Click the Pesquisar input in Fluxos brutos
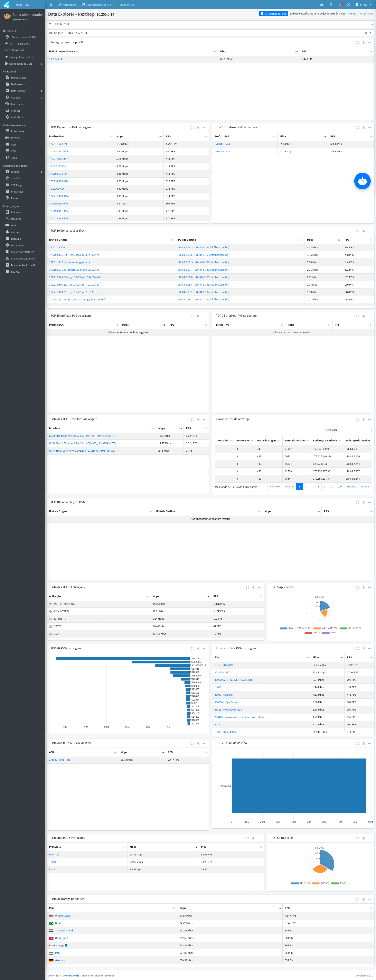 355,430
